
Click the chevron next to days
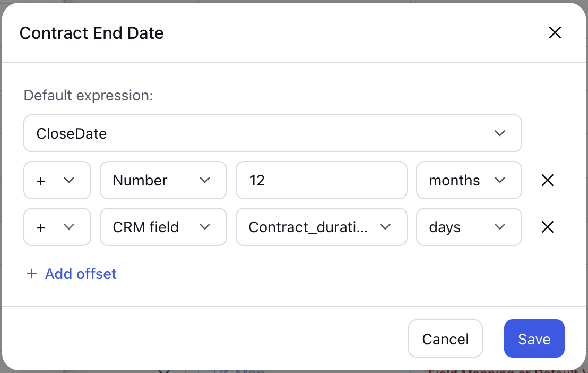(500, 227)
